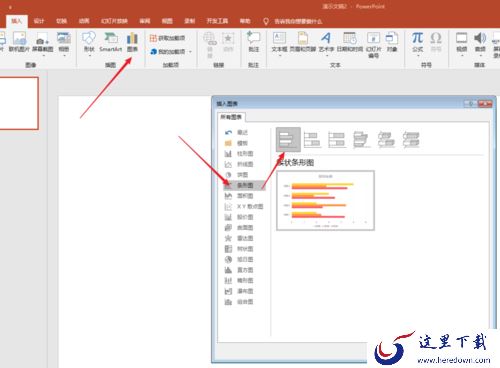Switch to the Design (设计) ribbon tab
The width and height of the screenshot is (500, 368).
point(39,21)
